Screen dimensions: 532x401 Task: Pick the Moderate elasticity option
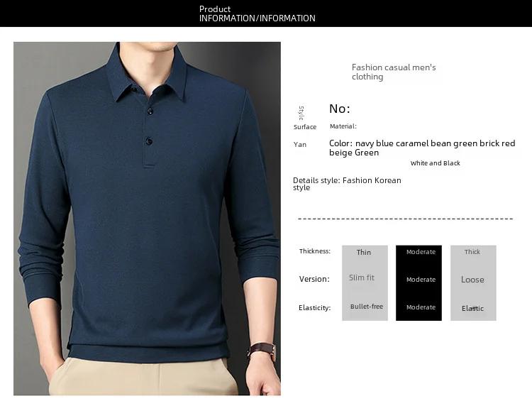[421, 307]
